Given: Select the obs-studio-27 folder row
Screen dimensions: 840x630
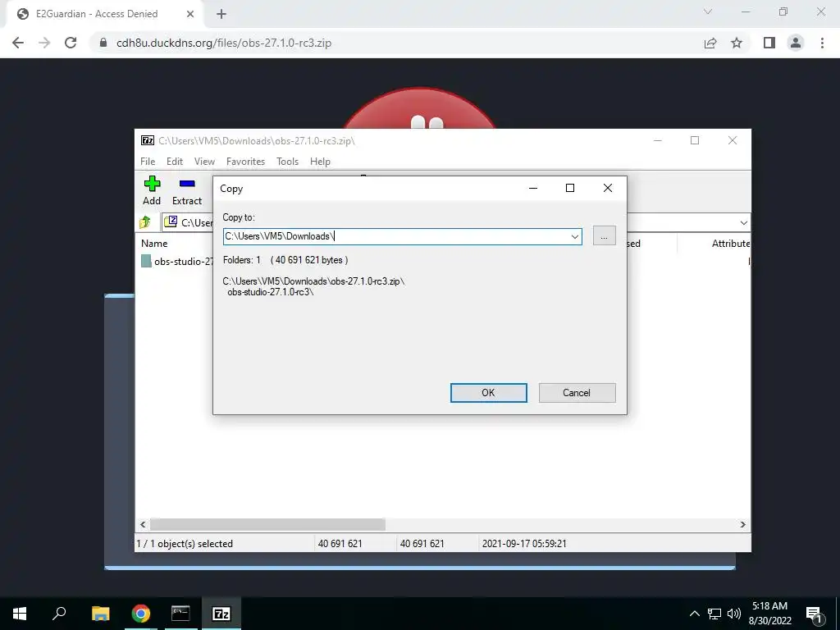Looking at the screenshot, I should pos(177,262).
